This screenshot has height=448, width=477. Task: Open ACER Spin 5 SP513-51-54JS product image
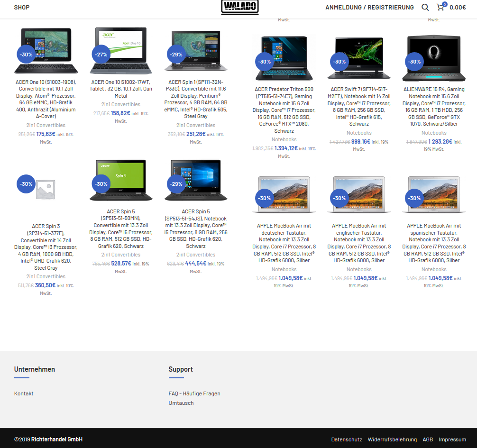tap(196, 180)
